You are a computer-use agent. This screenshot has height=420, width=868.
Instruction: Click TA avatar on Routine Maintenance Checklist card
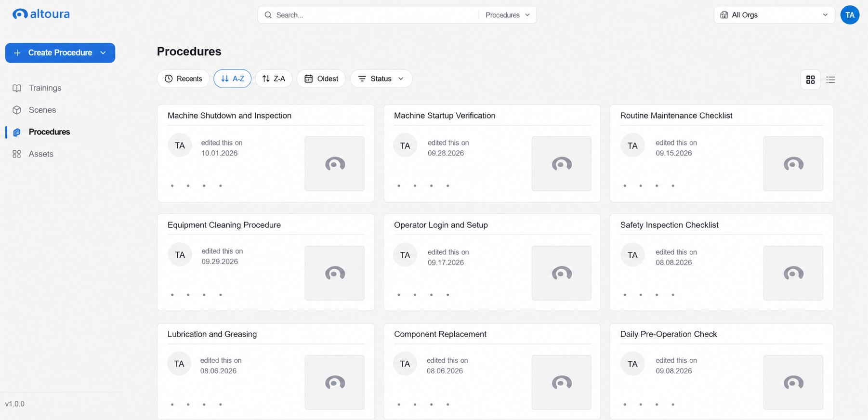pyautogui.click(x=632, y=145)
